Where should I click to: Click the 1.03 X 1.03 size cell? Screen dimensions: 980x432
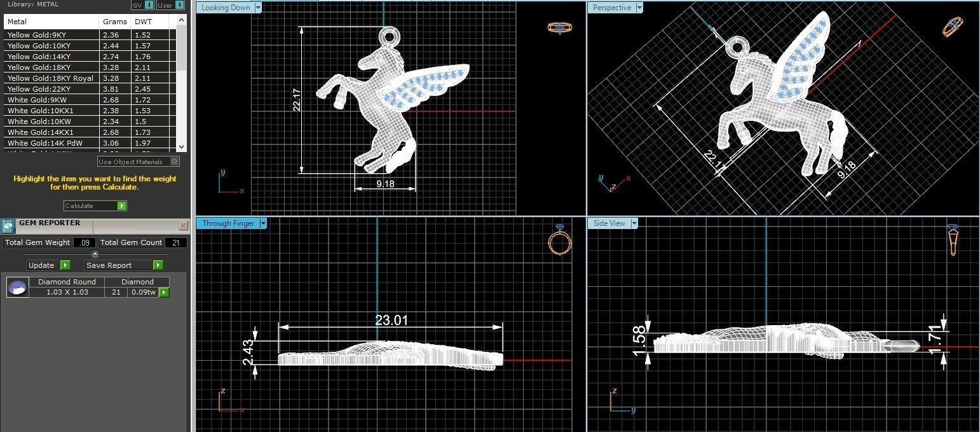coord(67,292)
